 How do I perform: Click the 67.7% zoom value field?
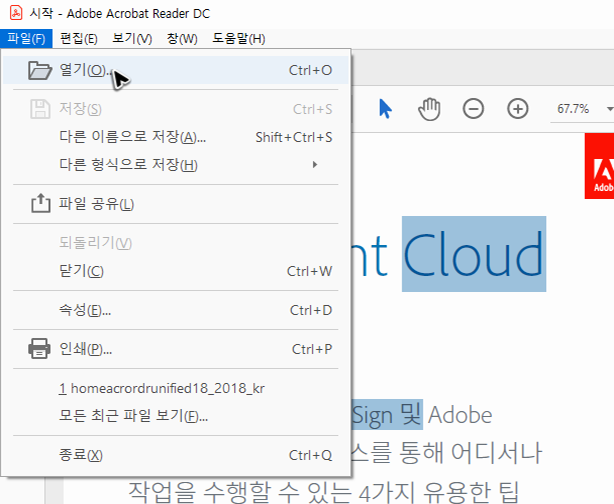tap(573, 109)
